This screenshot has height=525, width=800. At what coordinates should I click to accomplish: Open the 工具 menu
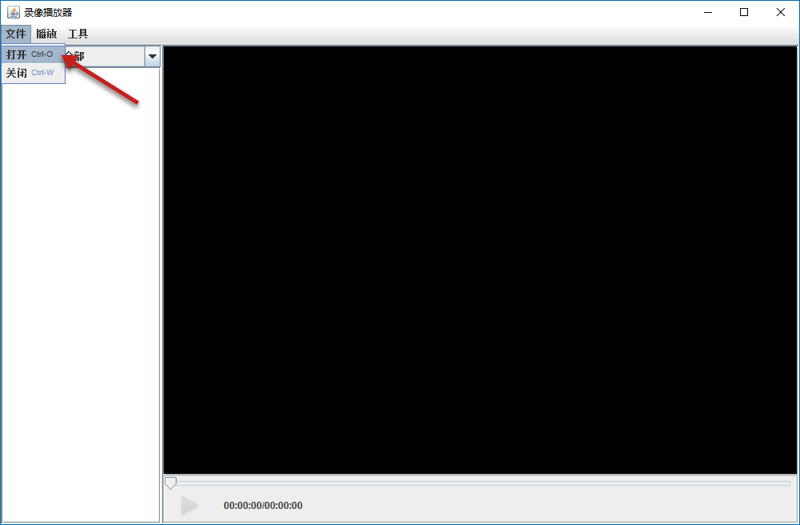[78, 34]
